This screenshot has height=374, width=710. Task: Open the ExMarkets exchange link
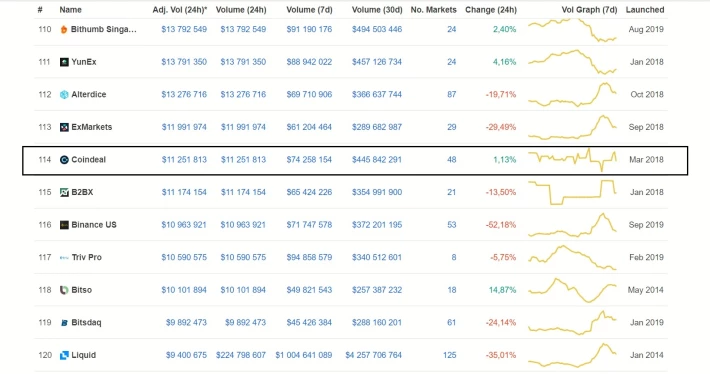pyautogui.click(x=91, y=127)
